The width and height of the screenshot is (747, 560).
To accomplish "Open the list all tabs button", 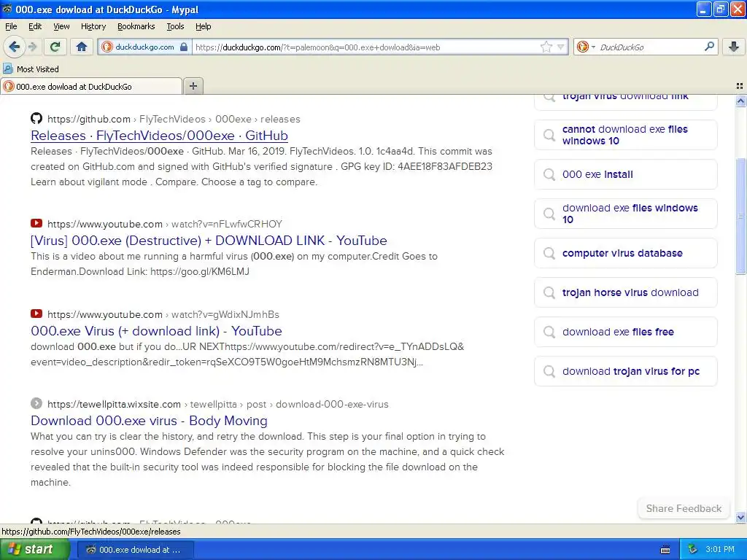I will click(x=740, y=86).
